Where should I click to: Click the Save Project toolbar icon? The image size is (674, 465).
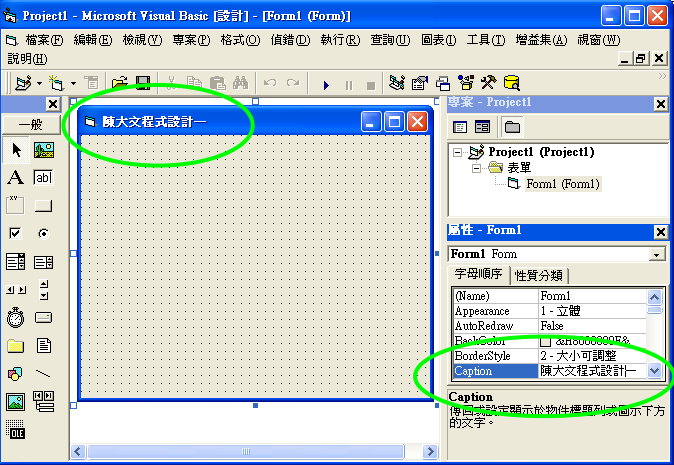click(x=143, y=84)
